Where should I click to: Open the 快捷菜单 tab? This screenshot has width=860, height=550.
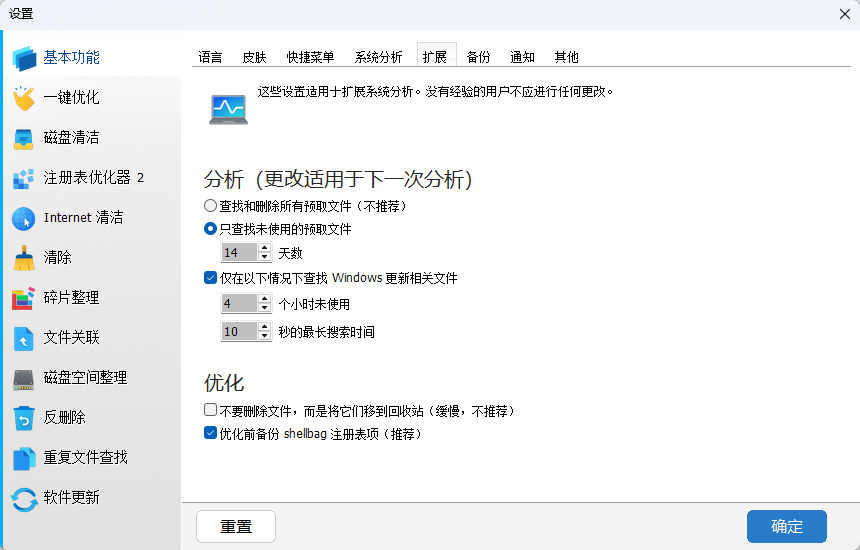(310, 57)
